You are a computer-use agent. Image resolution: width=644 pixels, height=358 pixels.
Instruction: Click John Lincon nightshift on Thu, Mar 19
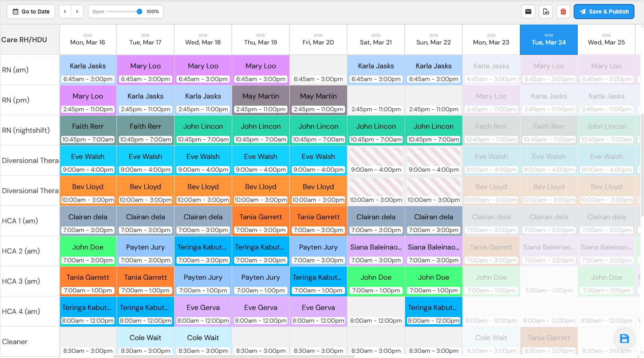click(260, 130)
